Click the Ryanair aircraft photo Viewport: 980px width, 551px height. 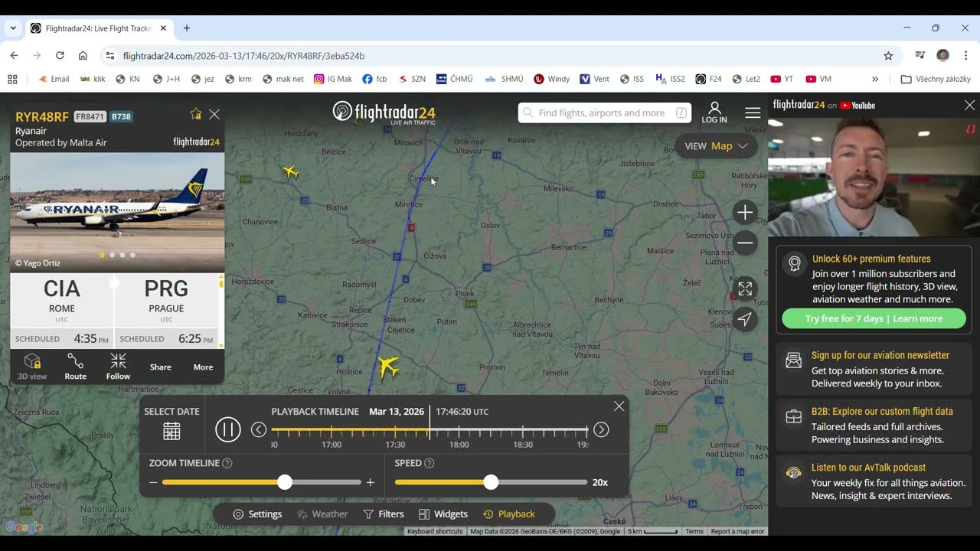pos(117,213)
